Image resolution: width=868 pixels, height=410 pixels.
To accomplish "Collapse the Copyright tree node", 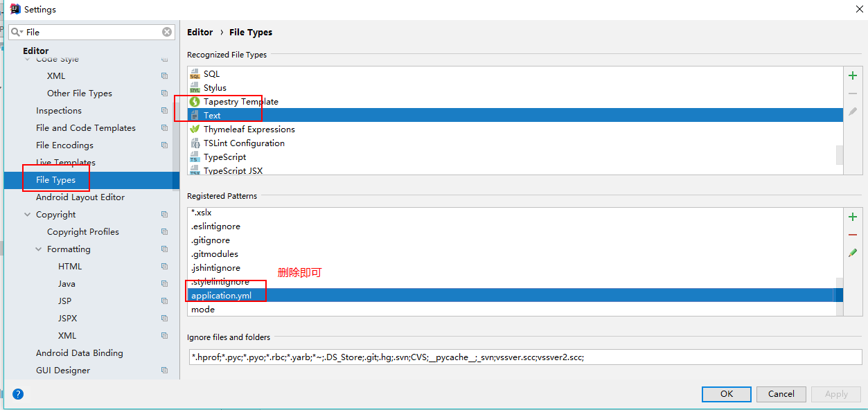I will (x=28, y=215).
